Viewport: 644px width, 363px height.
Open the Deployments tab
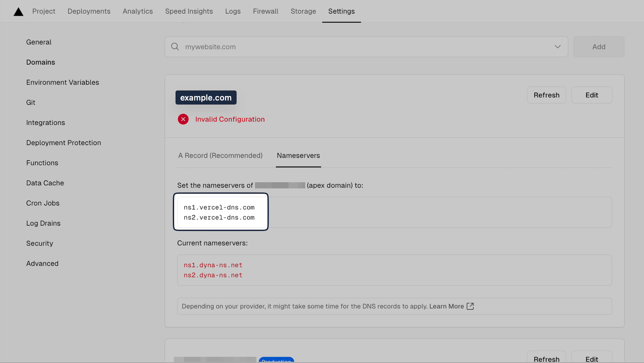point(89,11)
